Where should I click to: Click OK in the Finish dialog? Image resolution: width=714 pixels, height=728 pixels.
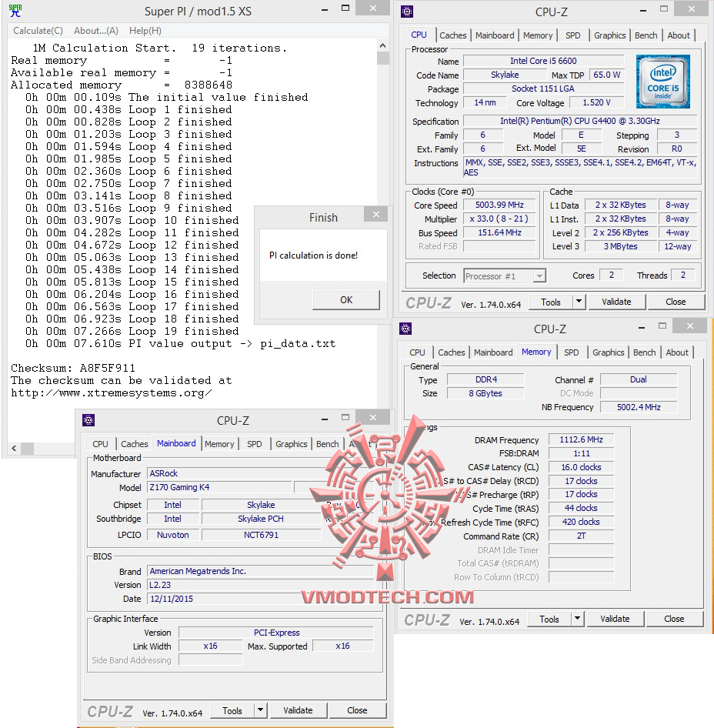point(346,300)
